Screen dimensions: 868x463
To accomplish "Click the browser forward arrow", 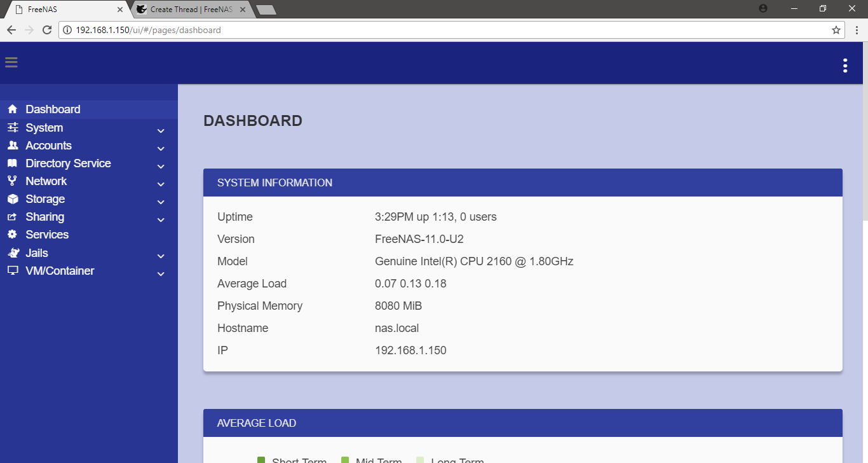I will 29,30.
